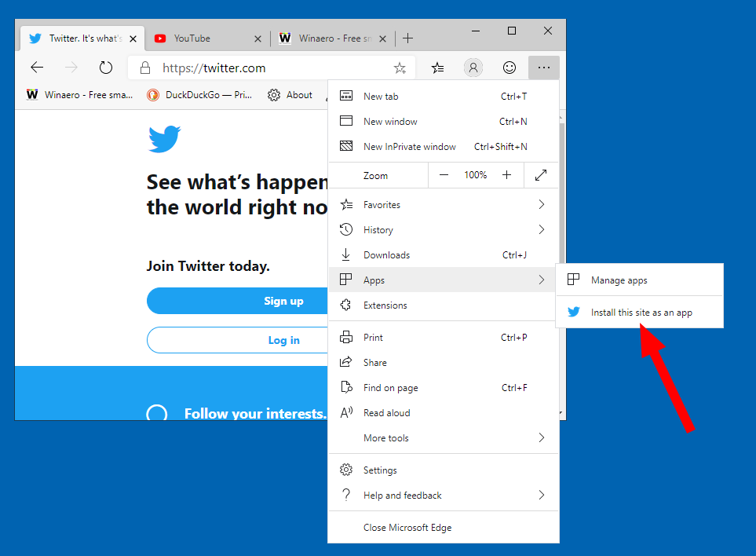Choose New window from the menu

pyautogui.click(x=443, y=121)
